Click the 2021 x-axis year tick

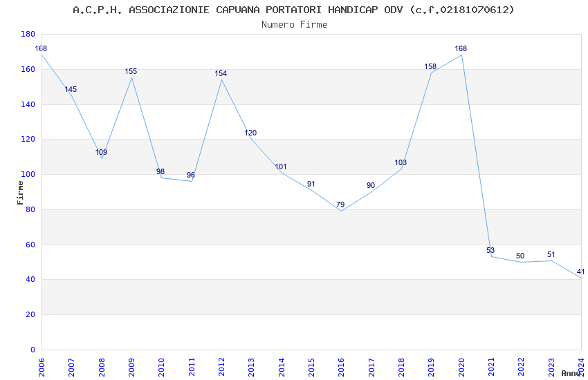(491, 367)
